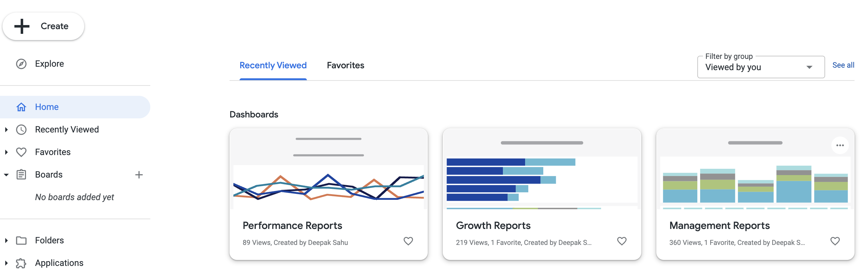
Task: Open the Filter by group dropdown
Action: [x=761, y=67]
